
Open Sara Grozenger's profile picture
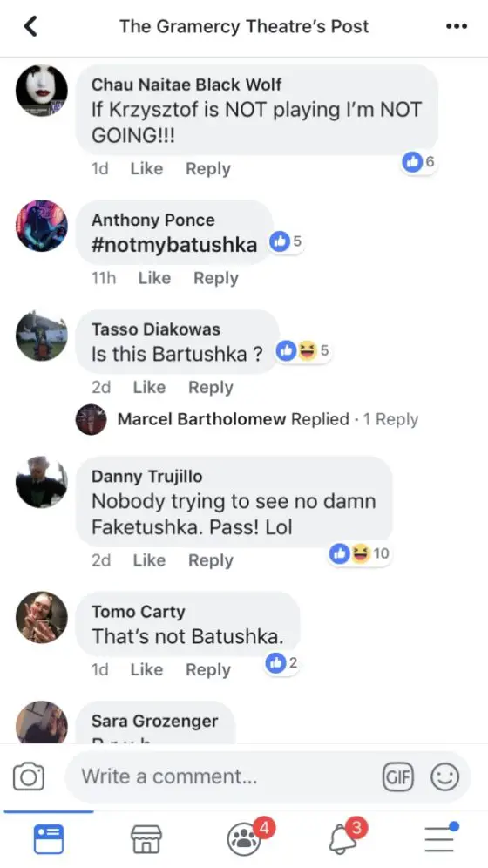[42, 722]
